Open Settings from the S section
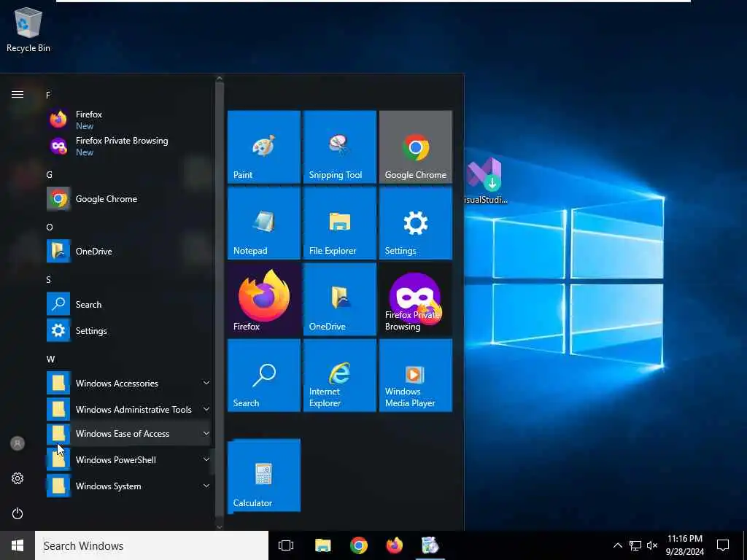This screenshot has width=747, height=560. [128, 330]
